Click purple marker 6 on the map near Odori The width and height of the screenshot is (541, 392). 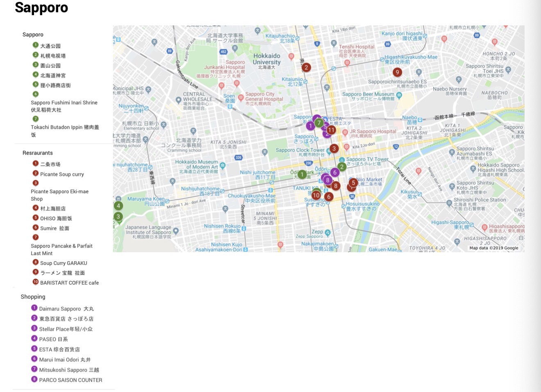[335, 172]
